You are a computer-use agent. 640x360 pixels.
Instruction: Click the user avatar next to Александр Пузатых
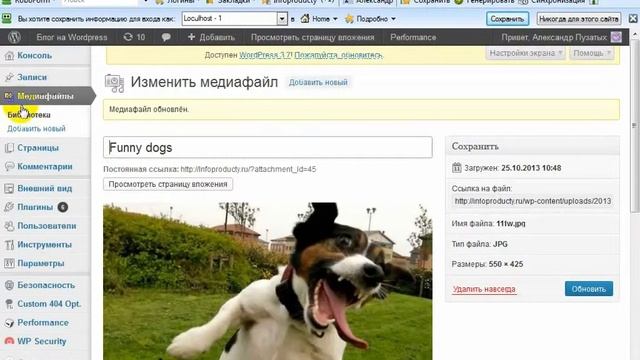point(616,37)
